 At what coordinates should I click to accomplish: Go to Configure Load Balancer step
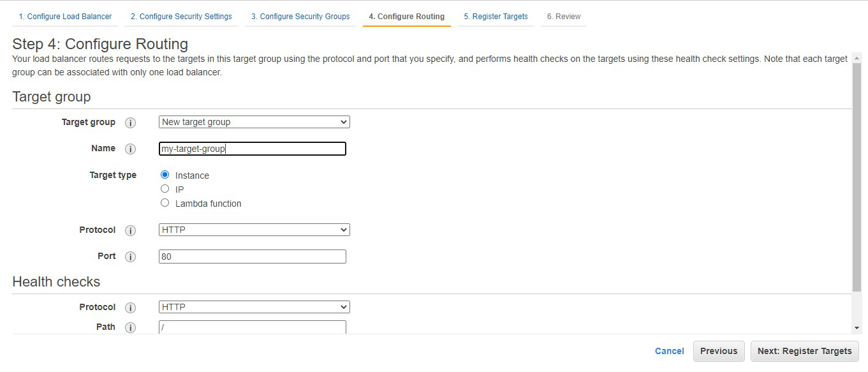[x=65, y=17]
